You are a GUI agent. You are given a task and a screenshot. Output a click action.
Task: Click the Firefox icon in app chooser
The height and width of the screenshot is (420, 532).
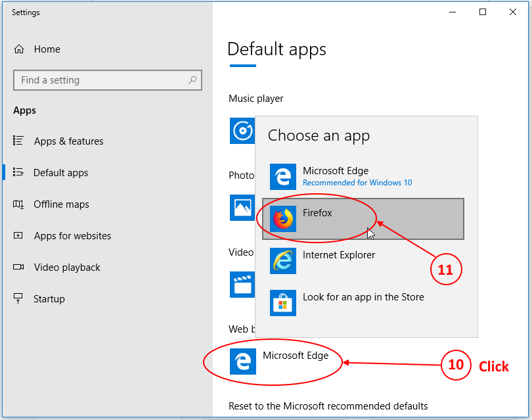[283, 219]
